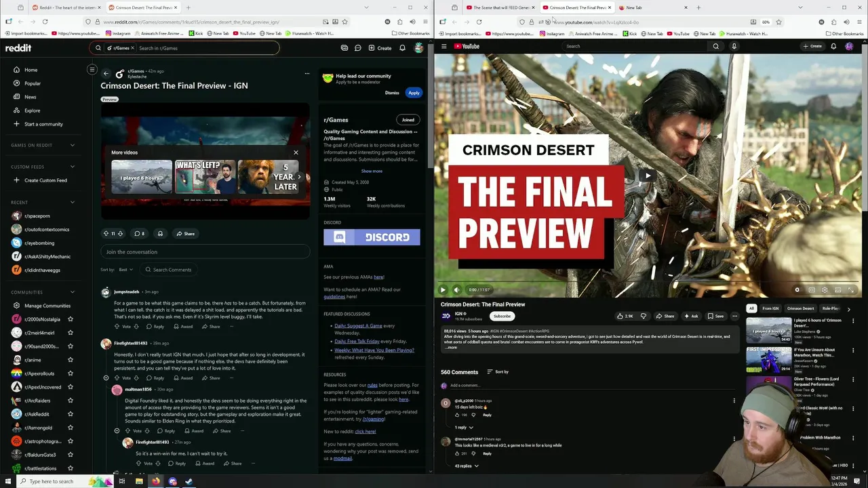Favorite r/anime star in communities
Viewport: 868px width, 488px height.
pyautogui.click(x=71, y=360)
